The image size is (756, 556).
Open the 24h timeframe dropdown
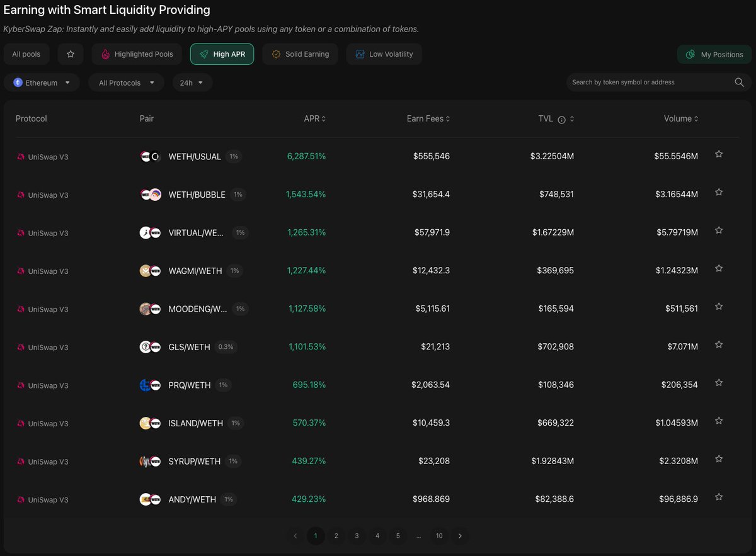coord(192,82)
